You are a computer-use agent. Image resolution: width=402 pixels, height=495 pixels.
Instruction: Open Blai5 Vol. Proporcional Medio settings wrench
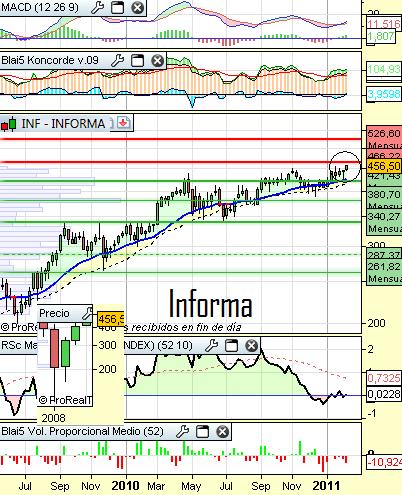tap(182, 432)
